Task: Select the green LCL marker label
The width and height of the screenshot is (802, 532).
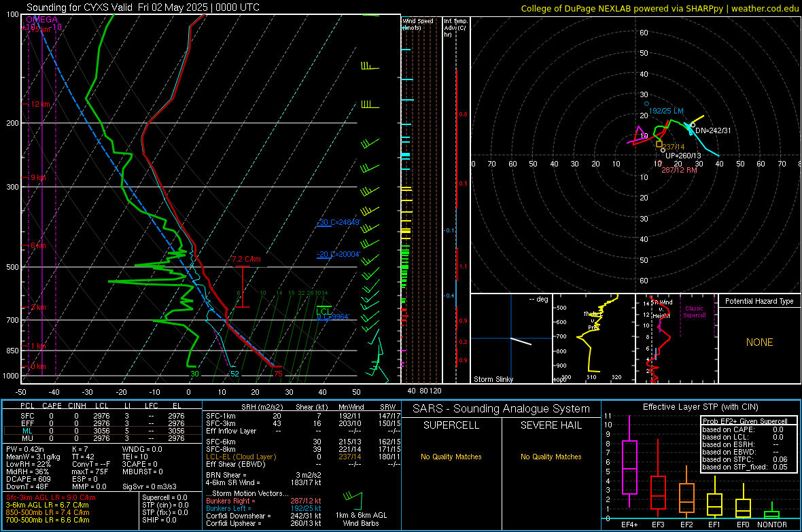Action: [x=324, y=312]
